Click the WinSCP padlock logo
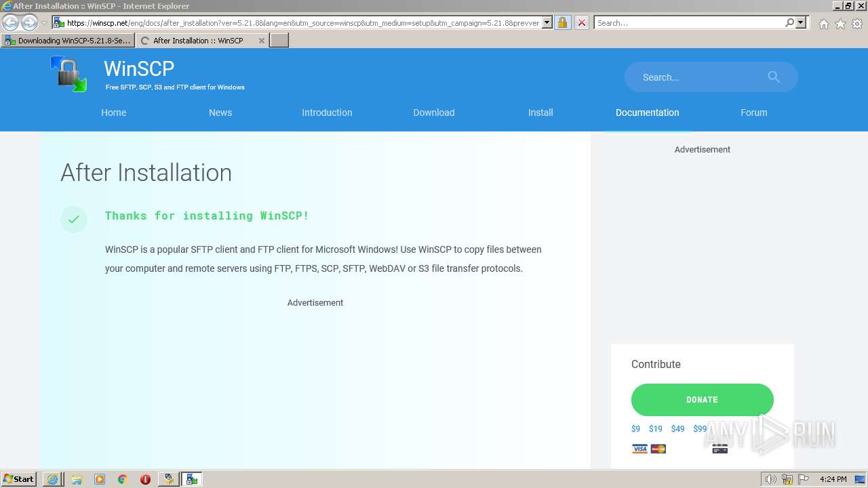Image resolution: width=868 pixels, height=488 pixels. coord(68,74)
